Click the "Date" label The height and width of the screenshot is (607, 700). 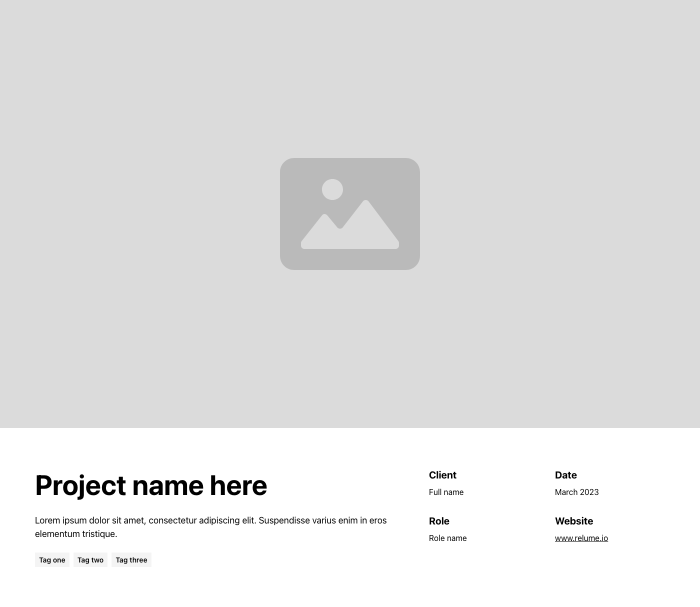tap(566, 475)
